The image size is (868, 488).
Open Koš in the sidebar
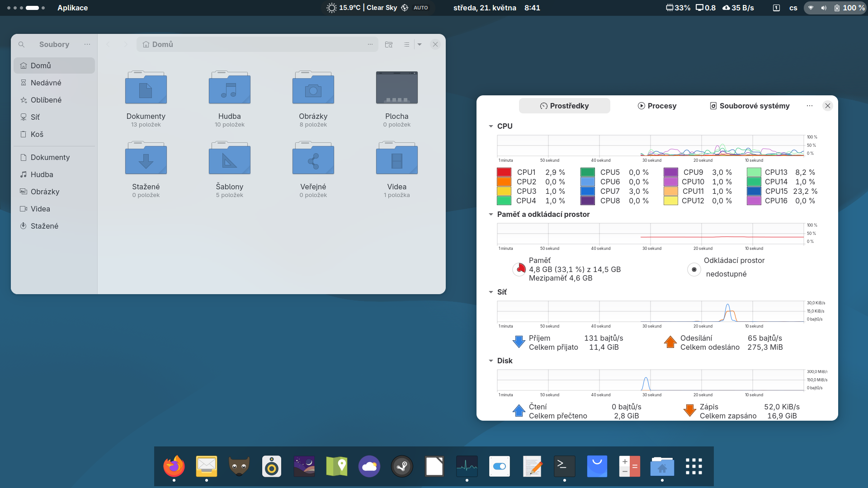tap(54, 134)
